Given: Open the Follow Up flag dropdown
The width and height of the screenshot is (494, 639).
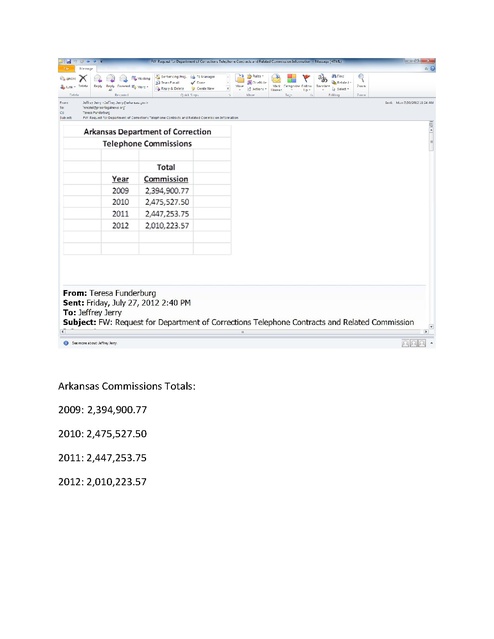Looking at the screenshot, I should tap(307, 82).
